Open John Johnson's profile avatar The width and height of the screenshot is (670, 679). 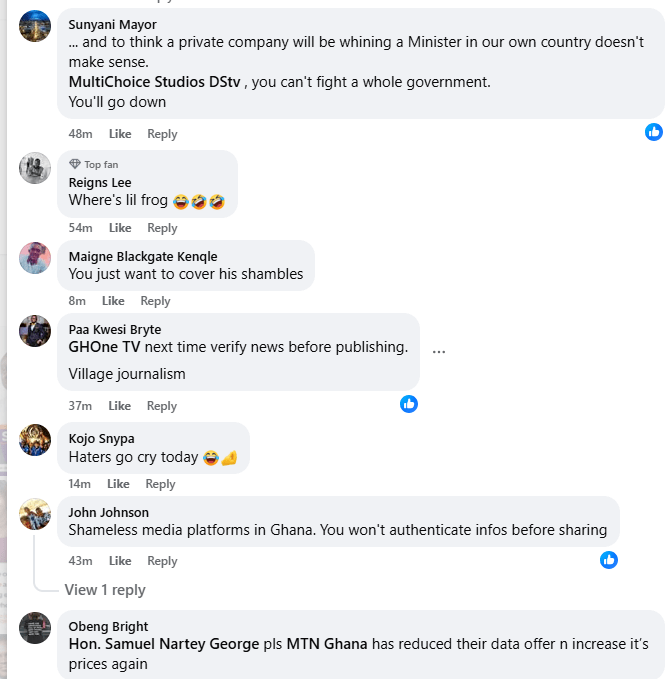pos(35,514)
